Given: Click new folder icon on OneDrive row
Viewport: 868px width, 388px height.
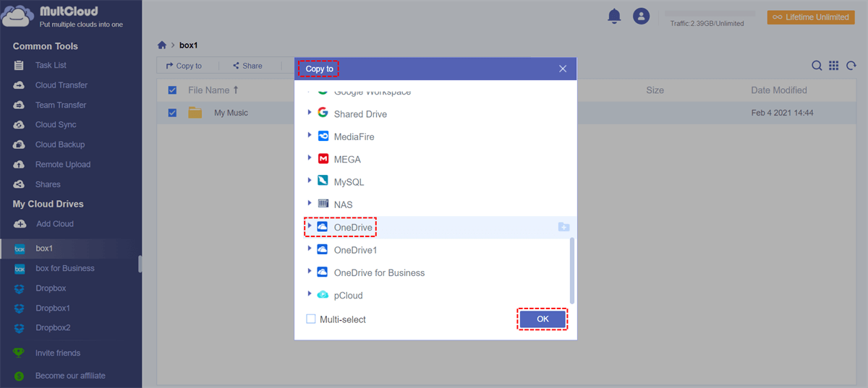Looking at the screenshot, I should pos(563,228).
